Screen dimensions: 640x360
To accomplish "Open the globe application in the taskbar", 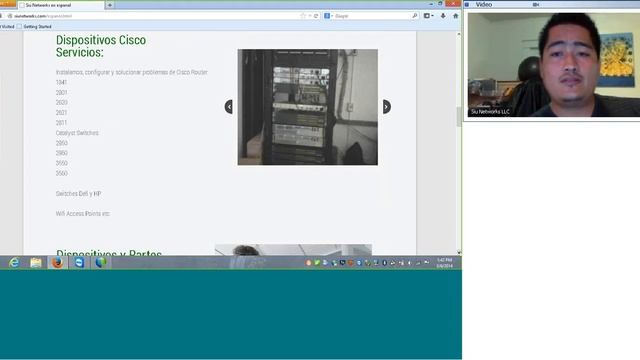I will point(101,262).
